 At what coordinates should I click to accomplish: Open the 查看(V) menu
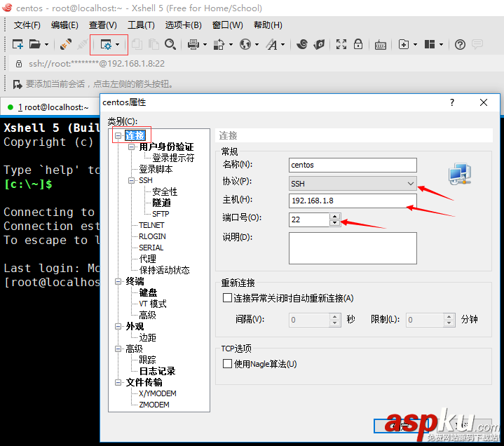[103, 25]
